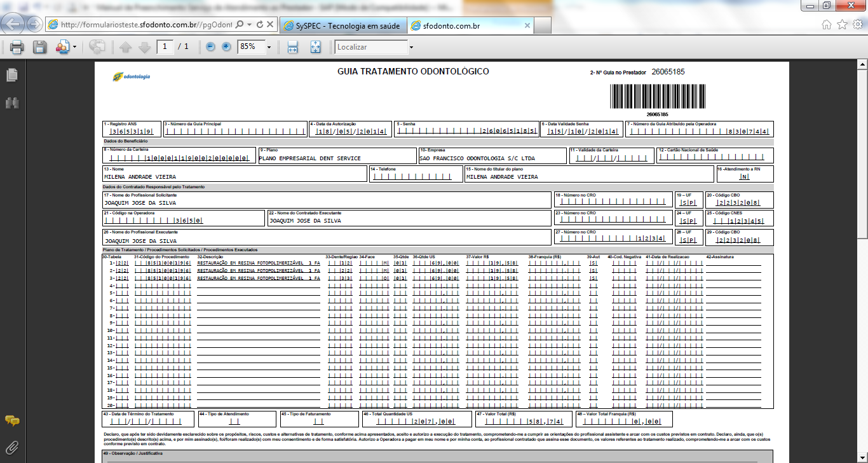The width and height of the screenshot is (868, 463).
Task: Open the address bar autocomplete dropdown
Action: pos(250,25)
